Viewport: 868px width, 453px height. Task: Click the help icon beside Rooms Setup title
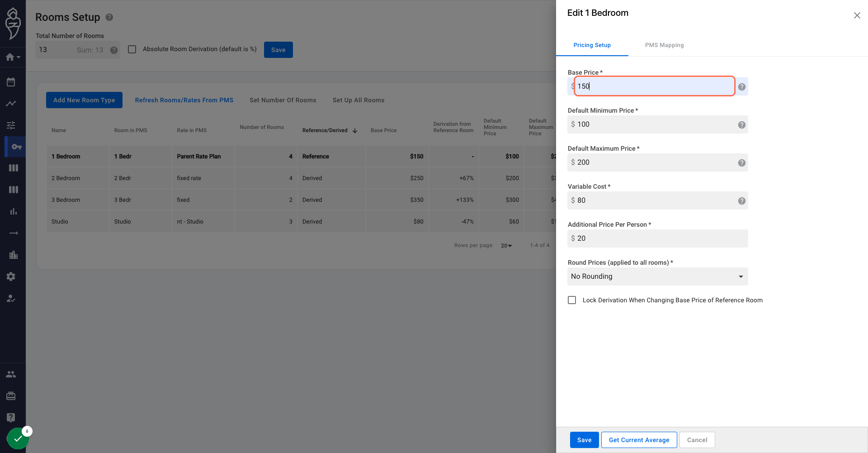tap(109, 17)
